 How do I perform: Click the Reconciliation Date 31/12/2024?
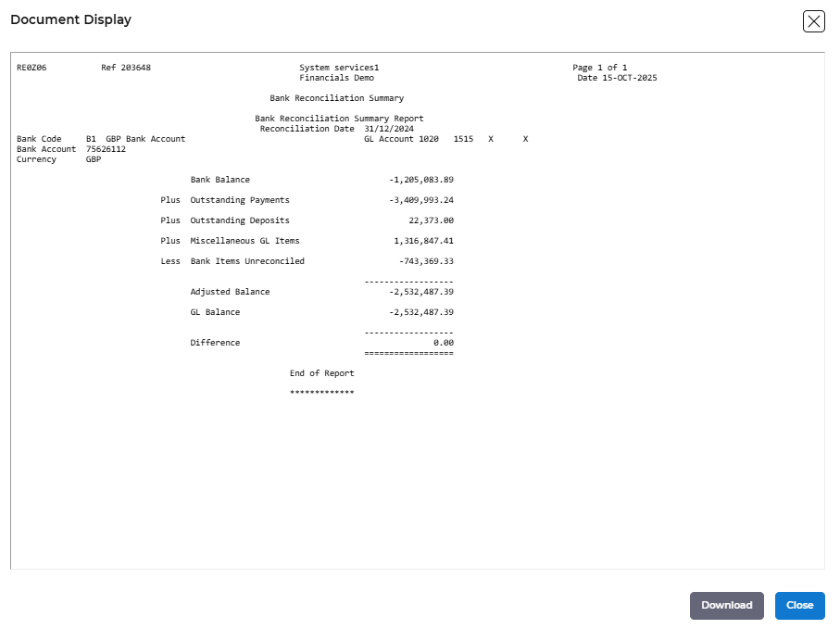pos(389,129)
